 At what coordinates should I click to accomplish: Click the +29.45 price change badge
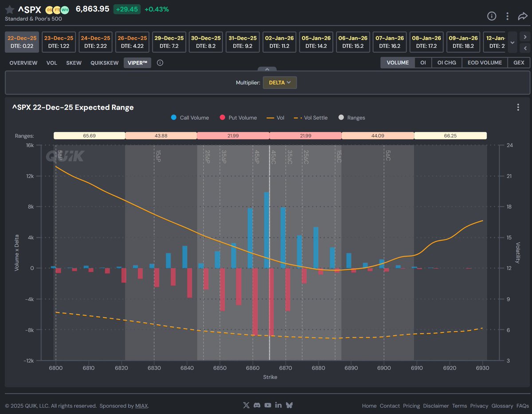tap(127, 9)
